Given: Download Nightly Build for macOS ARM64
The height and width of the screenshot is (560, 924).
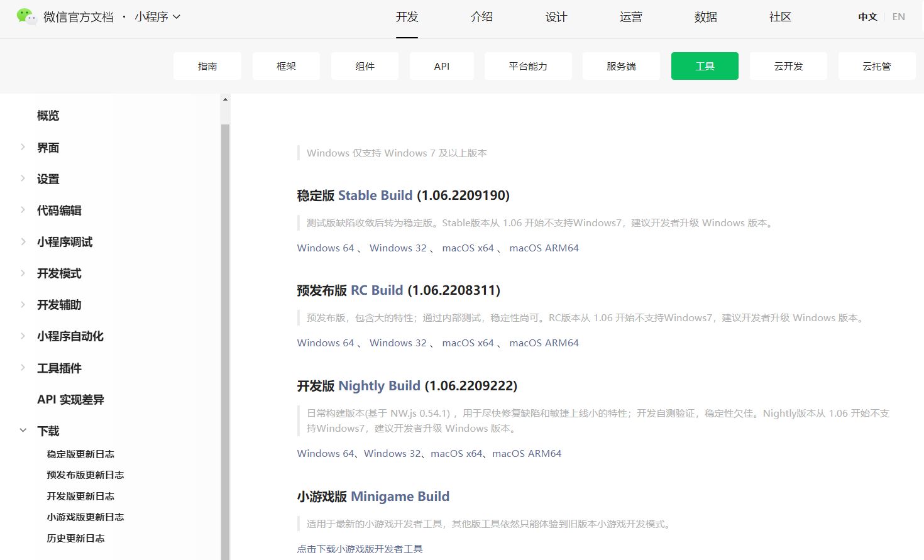Looking at the screenshot, I should tap(527, 453).
